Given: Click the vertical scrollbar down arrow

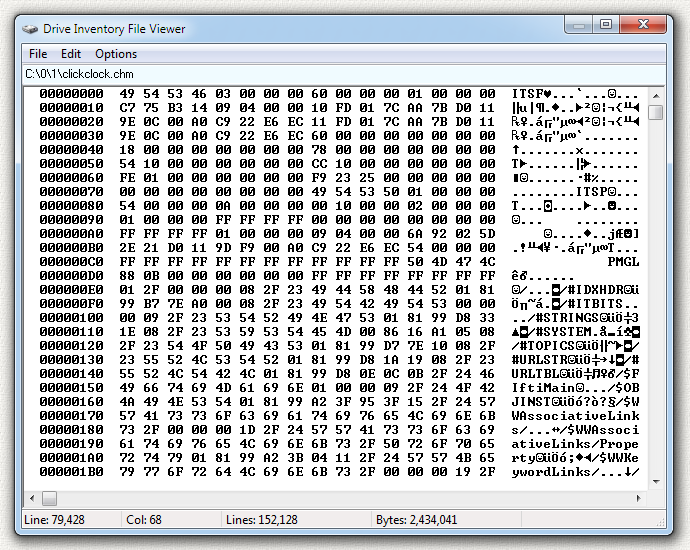Looking at the screenshot, I should coord(656,482).
